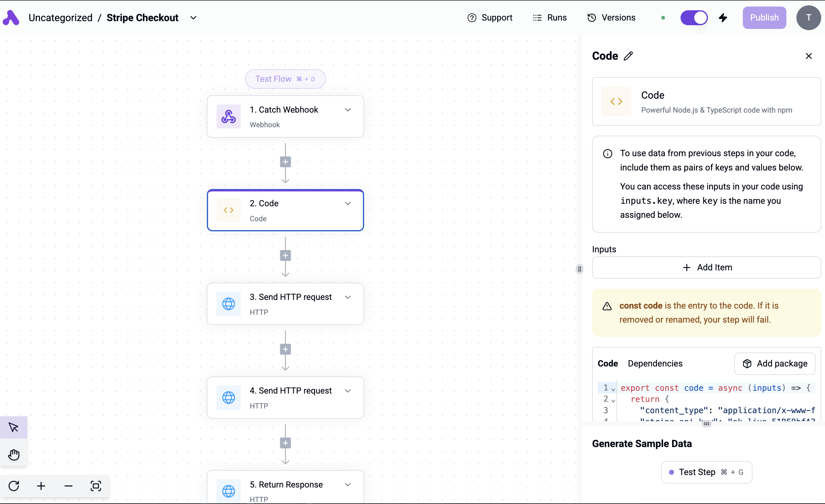Click the Publish button
Screen dimensions: 825x504
pyautogui.click(x=764, y=18)
